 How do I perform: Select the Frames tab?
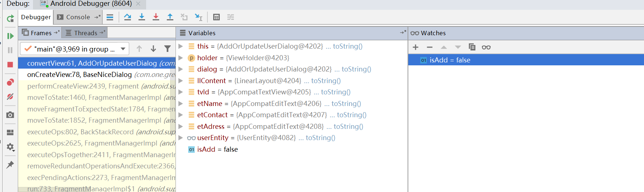[40, 33]
